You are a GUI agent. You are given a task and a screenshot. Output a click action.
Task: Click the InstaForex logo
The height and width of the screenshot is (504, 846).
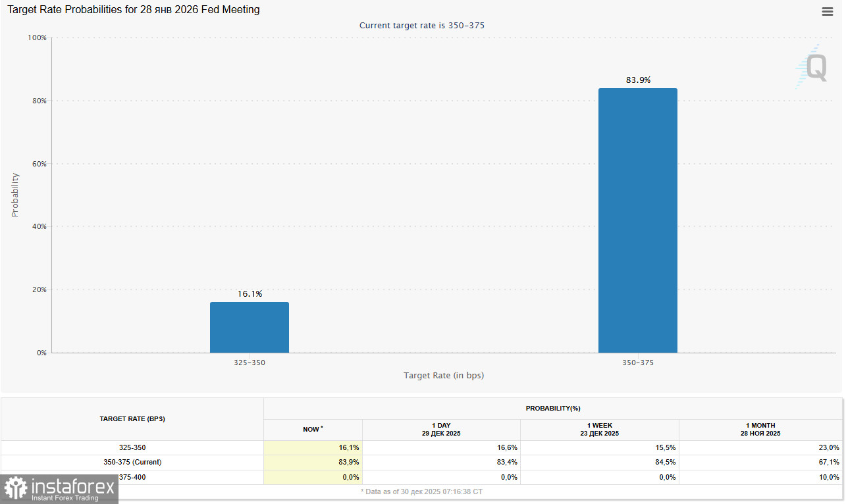click(x=59, y=489)
